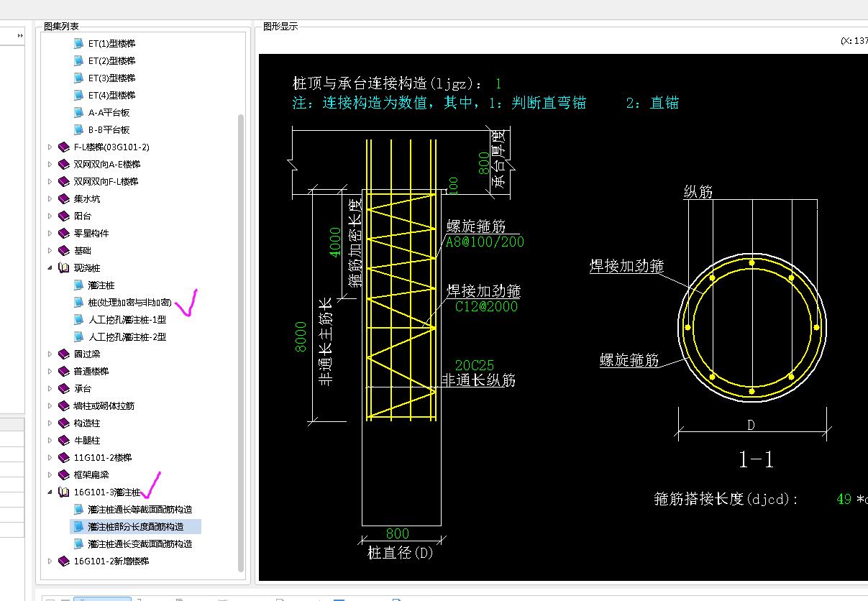868x601 pixels.
Task: Edit the 箍筋加密长度 value 4000
Action: 336,242
